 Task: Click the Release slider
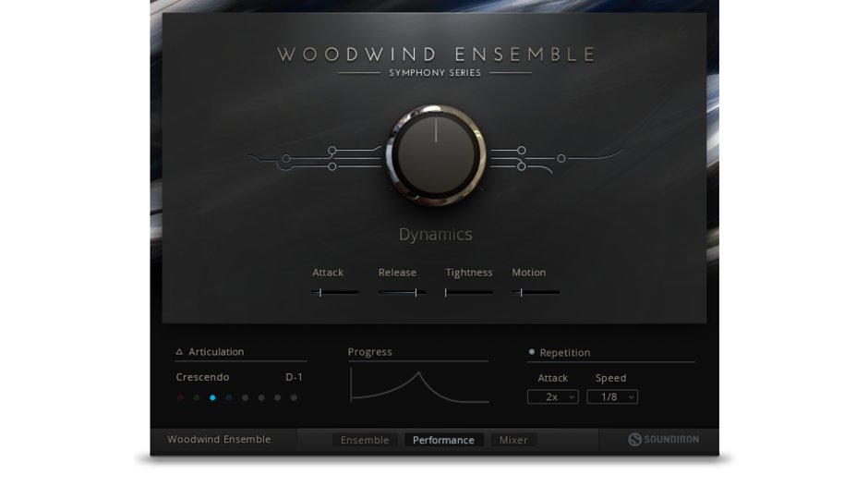tap(402, 292)
